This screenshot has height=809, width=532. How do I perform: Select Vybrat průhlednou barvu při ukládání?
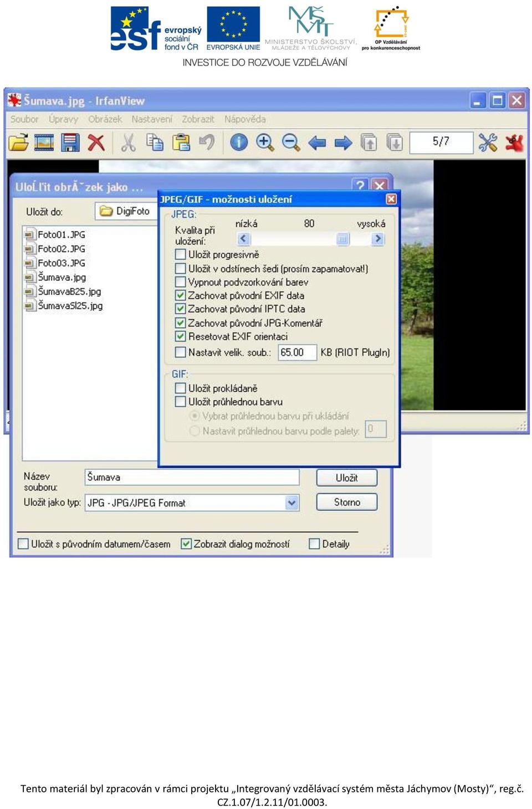coord(195,416)
